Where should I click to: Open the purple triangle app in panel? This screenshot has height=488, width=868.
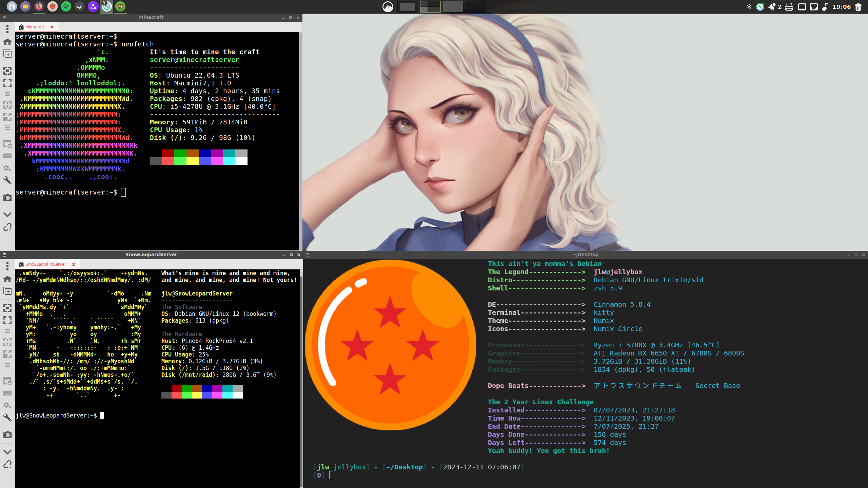click(93, 6)
